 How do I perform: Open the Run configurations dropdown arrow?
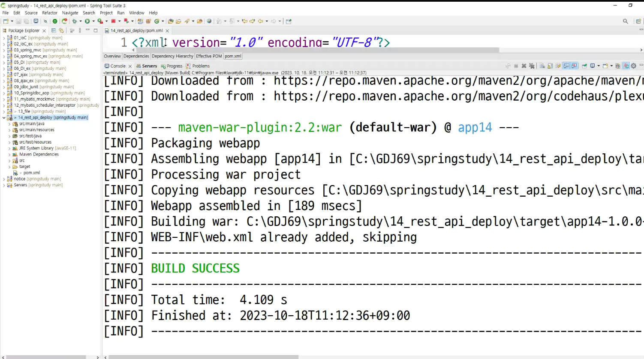[93, 21]
